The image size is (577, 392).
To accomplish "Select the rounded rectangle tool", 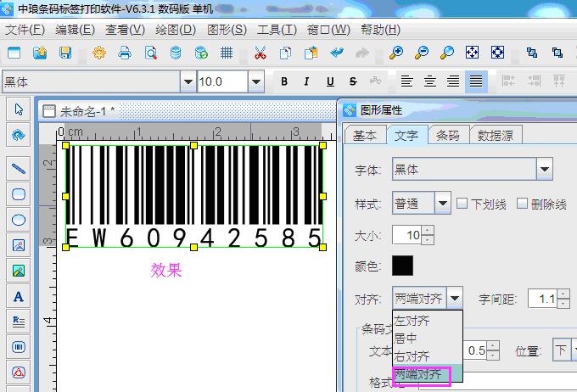I will tap(19, 194).
